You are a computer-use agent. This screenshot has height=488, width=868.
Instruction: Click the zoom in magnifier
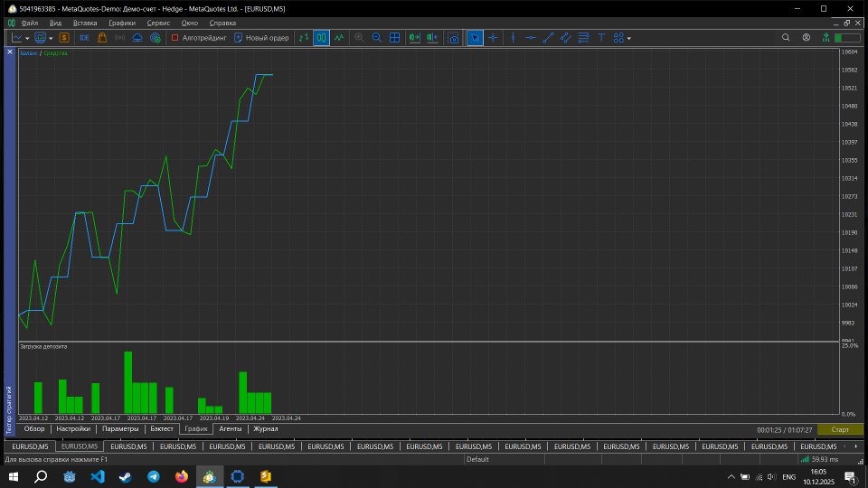tap(359, 38)
